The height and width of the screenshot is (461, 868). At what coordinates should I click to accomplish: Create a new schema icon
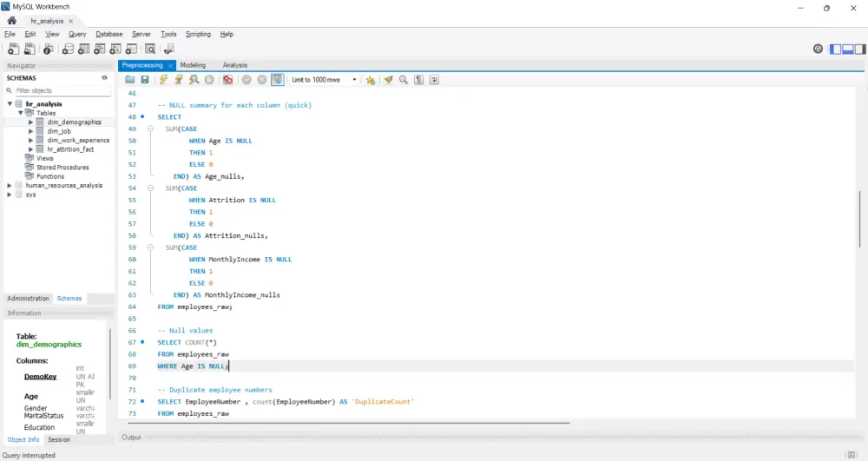point(68,49)
